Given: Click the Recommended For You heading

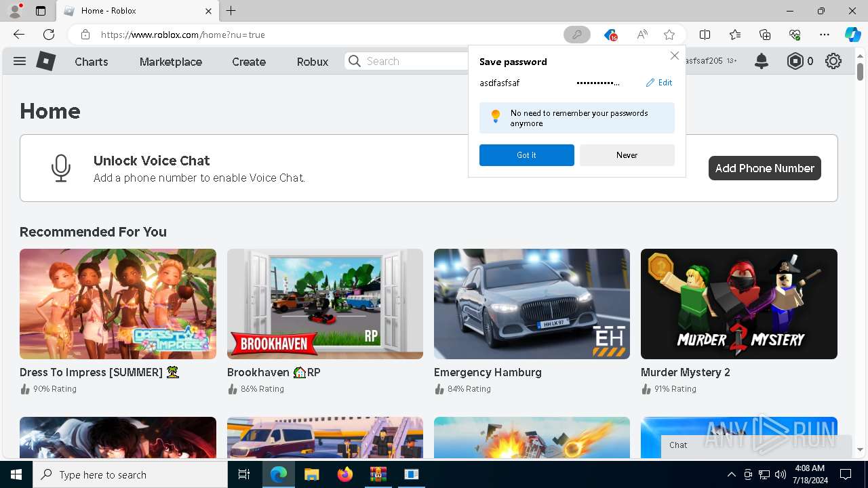Looking at the screenshot, I should pos(93,232).
